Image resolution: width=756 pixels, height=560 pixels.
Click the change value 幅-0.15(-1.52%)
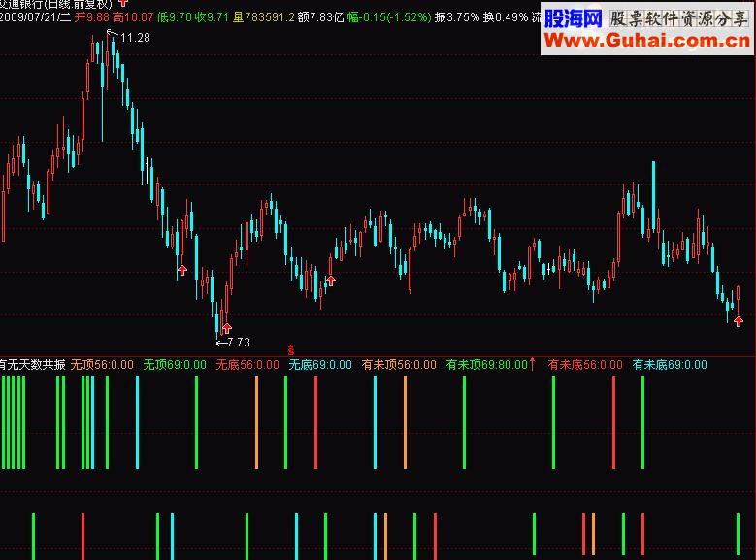coord(389,17)
